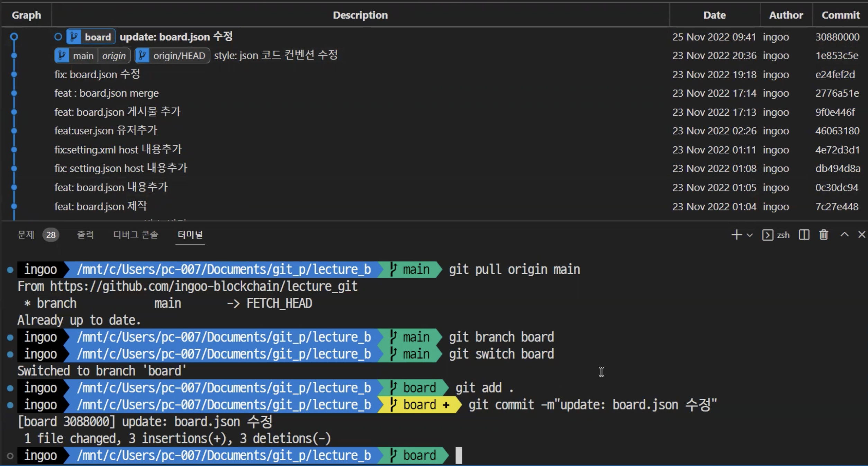Screen dimensions: 868x466
Task: Click the new terminal plus icon
Action: click(x=736, y=235)
